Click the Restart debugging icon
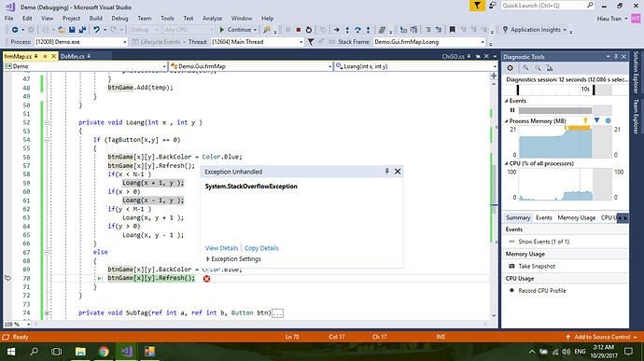Viewport: 644px width, 361px height. tap(308, 30)
